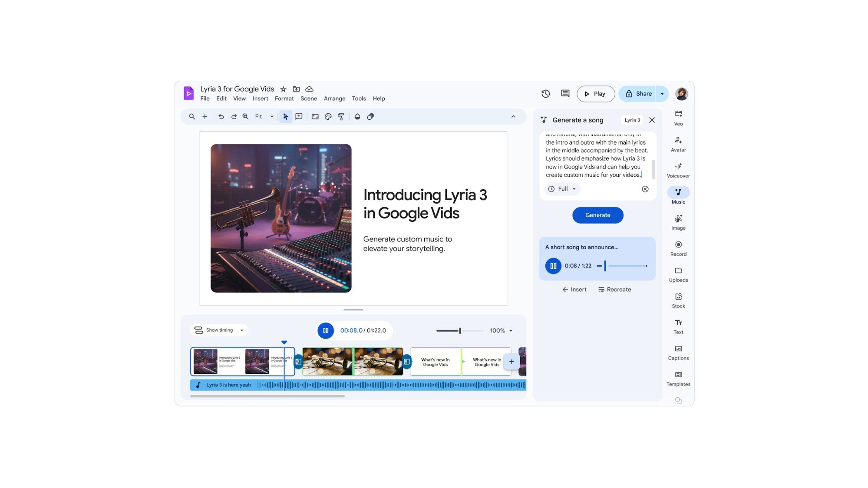Open the Tools menu
The height and width of the screenshot is (488, 868).
point(359,99)
